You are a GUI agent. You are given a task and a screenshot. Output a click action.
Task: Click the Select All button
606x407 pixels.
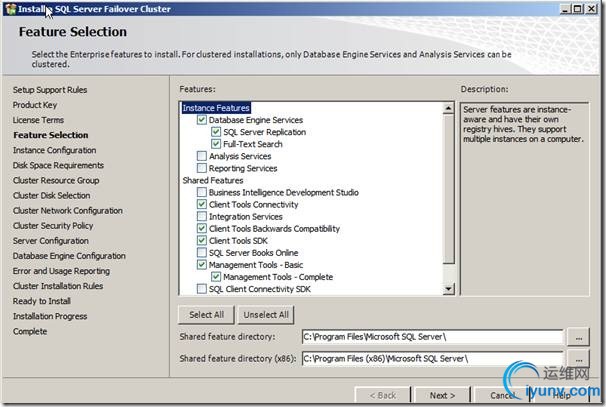click(x=206, y=315)
